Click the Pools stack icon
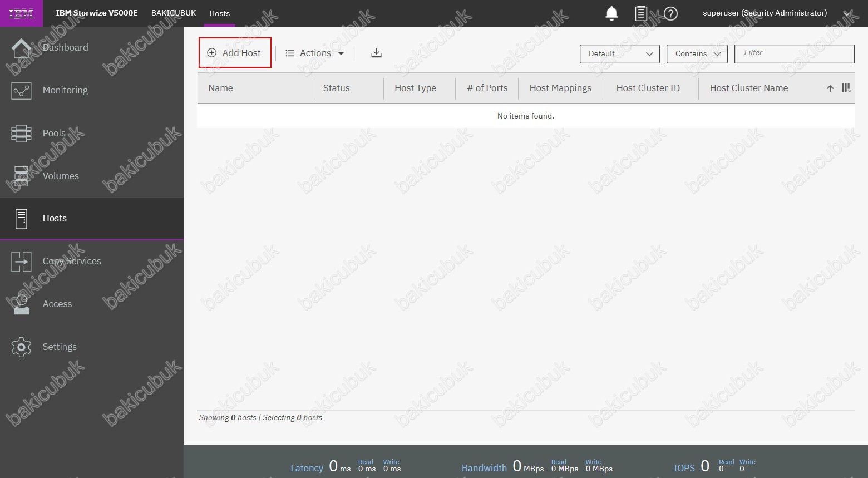The image size is (868, 478). [x=21, y=134]
